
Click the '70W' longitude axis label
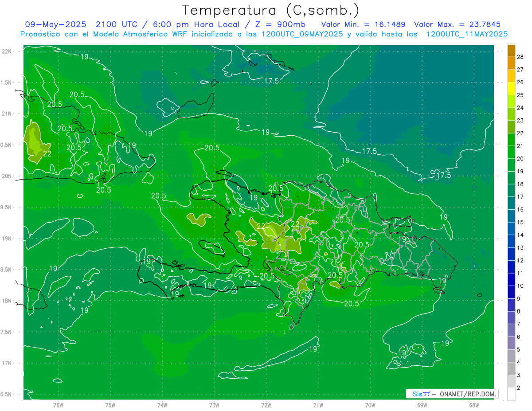(370, 405)
